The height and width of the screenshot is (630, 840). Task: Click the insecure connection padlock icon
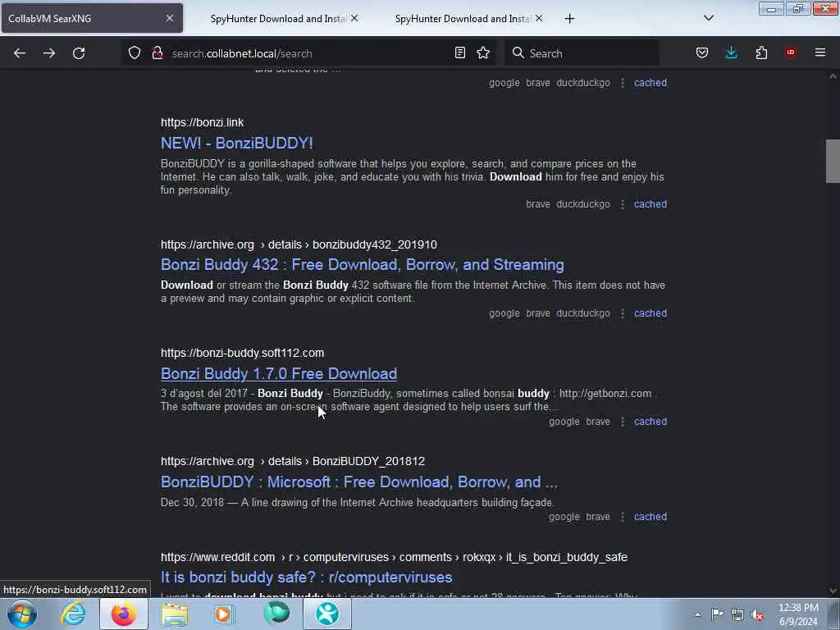[157, 52]
